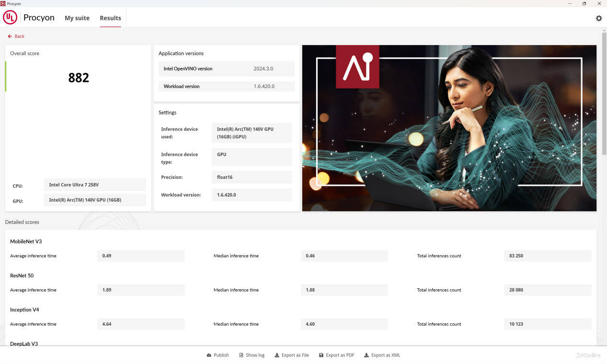Click the Export as XML download icon
The height and width of the screenshot is (364, 607).
click(366, 355)
